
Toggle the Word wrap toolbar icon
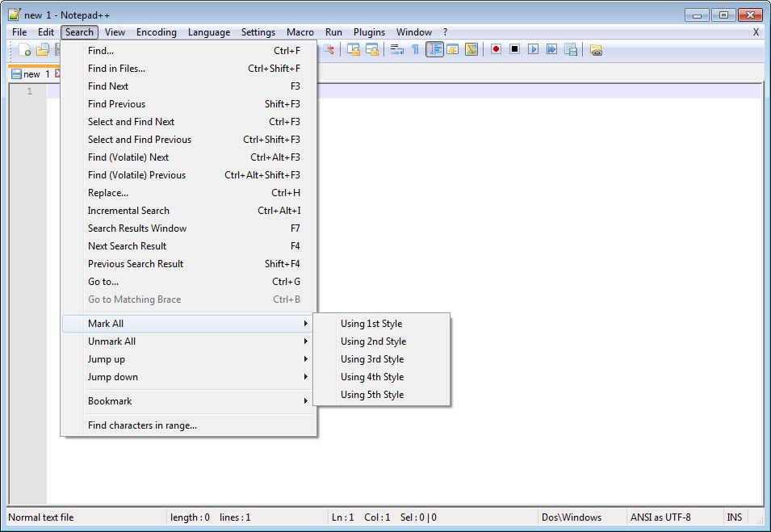pyautogui.click(x=397, y=50)
